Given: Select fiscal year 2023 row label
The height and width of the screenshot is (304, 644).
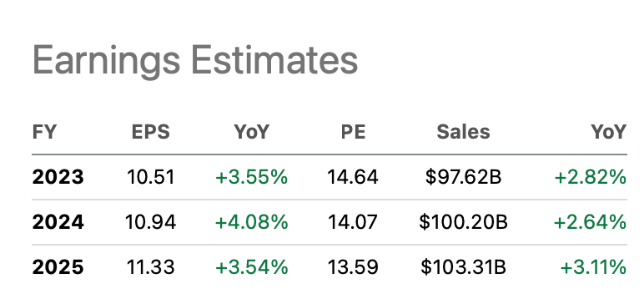Looking at the screenshot, I should coord(58,177).
